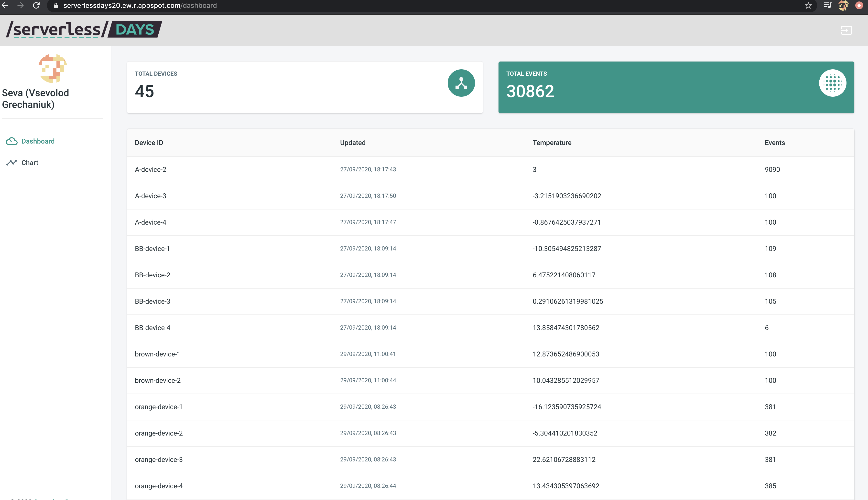868x500 pixels.
Task: Select the orange-device-3 row
Action: 490,459
